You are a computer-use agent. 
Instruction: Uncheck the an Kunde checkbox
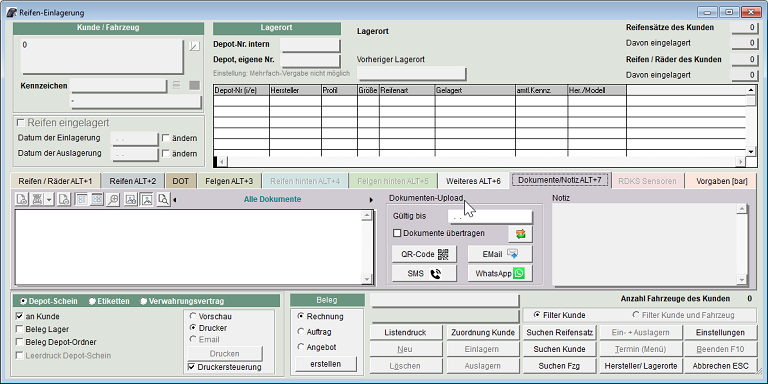coord(20,316)
